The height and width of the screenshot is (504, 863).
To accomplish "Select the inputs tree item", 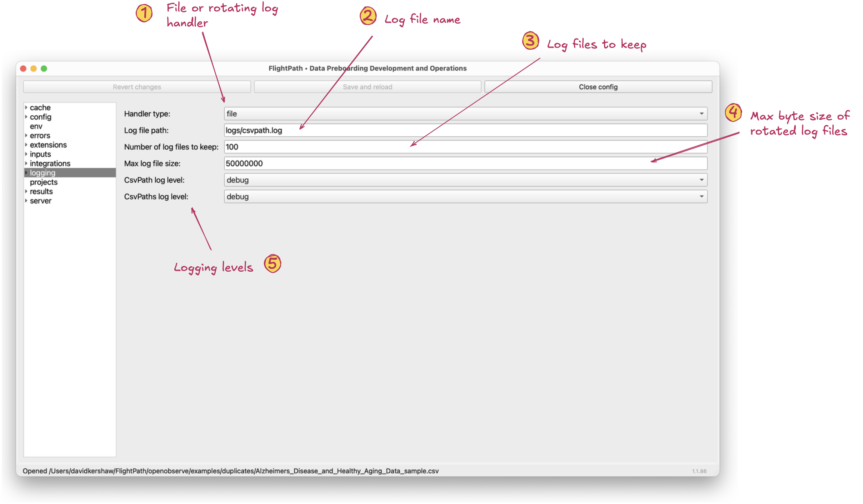I will coord(40,154).
